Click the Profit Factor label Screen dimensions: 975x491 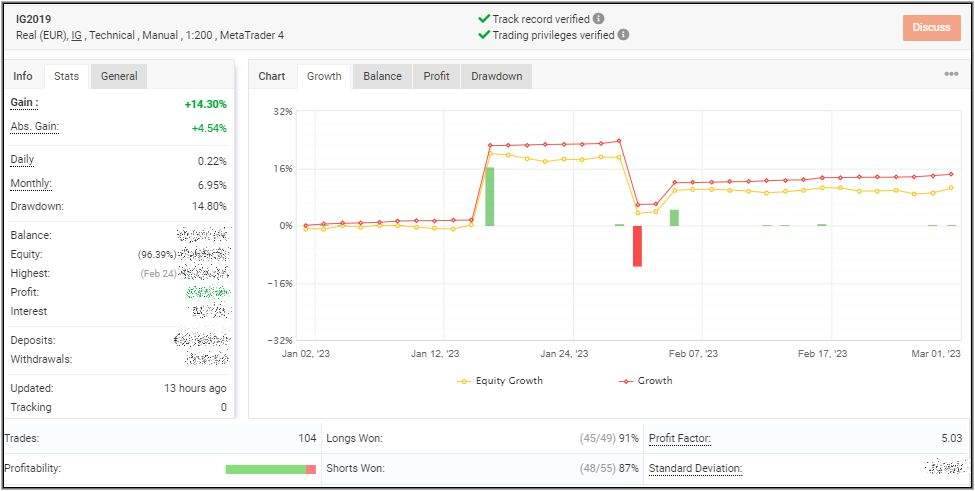coord(679,438)
